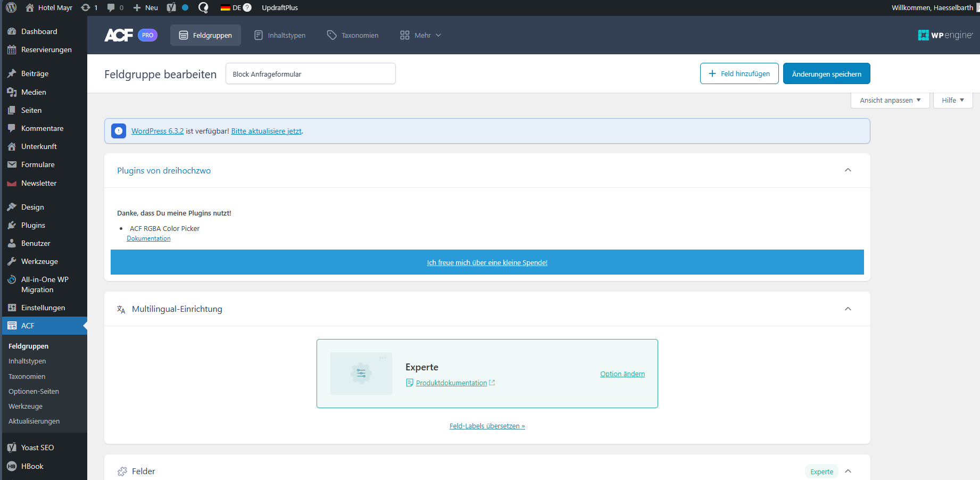Click the comments bubble icon in admin bar
Screen dimensions: 980x480
(111, 7)
